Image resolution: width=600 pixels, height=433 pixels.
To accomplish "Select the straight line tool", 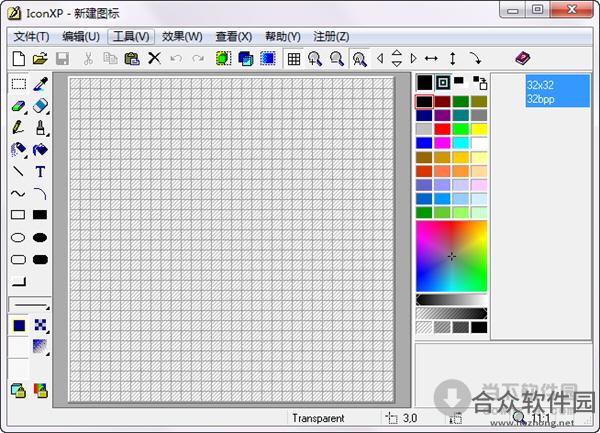I will [18, 171].
